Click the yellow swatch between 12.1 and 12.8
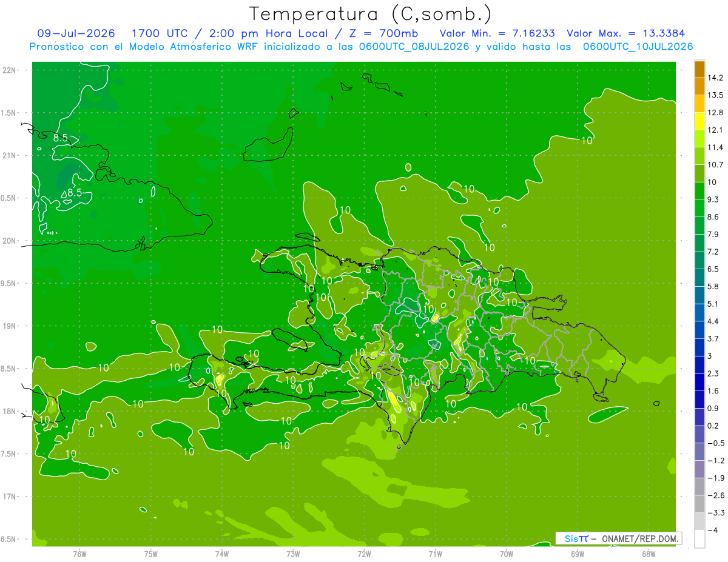 pos(699,121)
